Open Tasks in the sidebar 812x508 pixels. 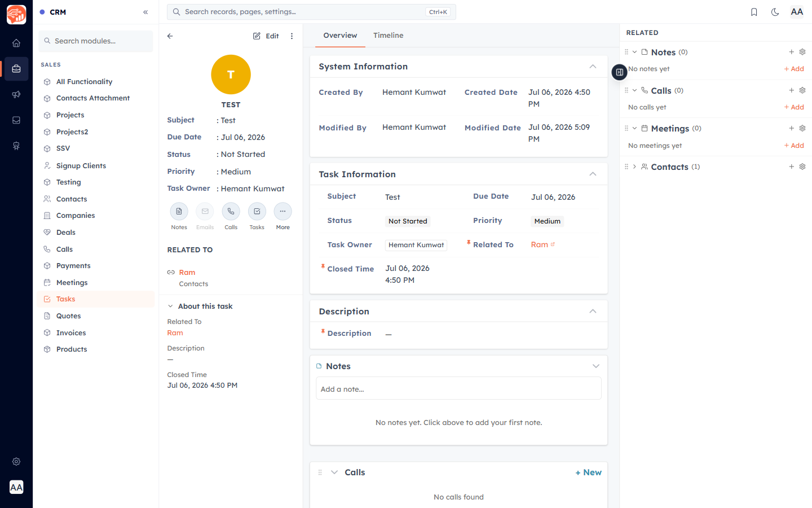[96, 299]
